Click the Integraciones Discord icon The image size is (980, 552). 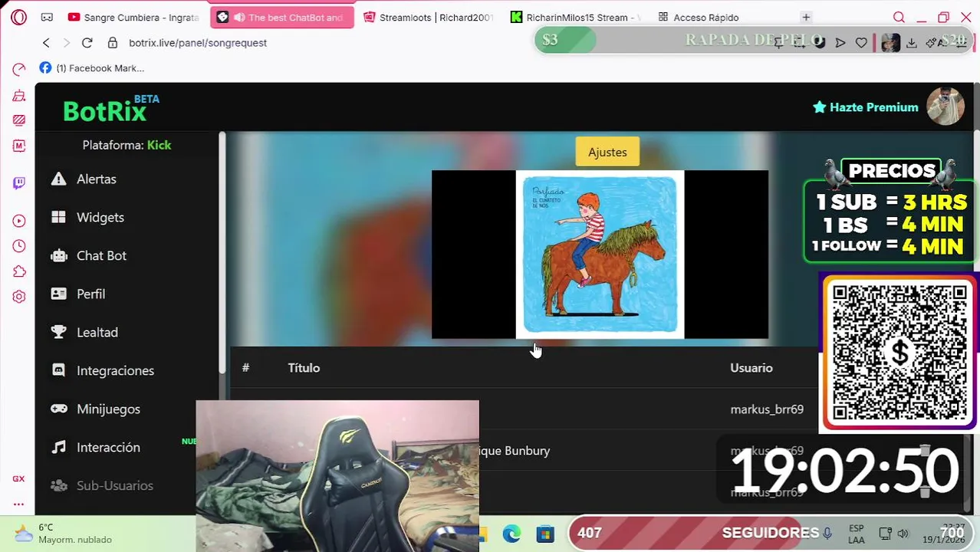pos(58,370)
